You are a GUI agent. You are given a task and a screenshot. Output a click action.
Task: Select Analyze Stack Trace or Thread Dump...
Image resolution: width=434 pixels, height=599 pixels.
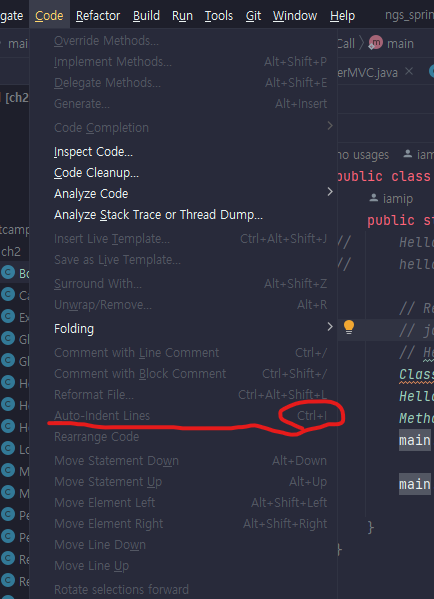[x=183, y=215]
